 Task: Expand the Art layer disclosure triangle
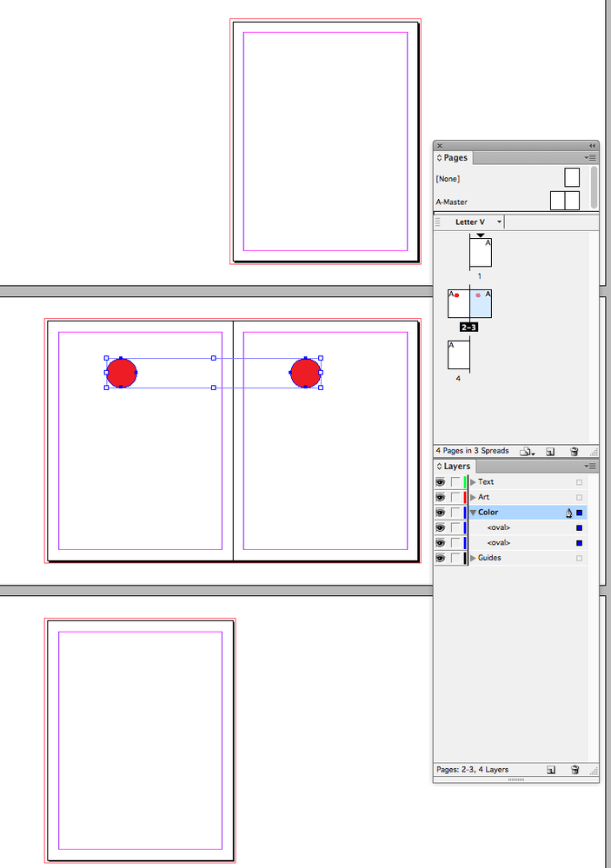473,497
